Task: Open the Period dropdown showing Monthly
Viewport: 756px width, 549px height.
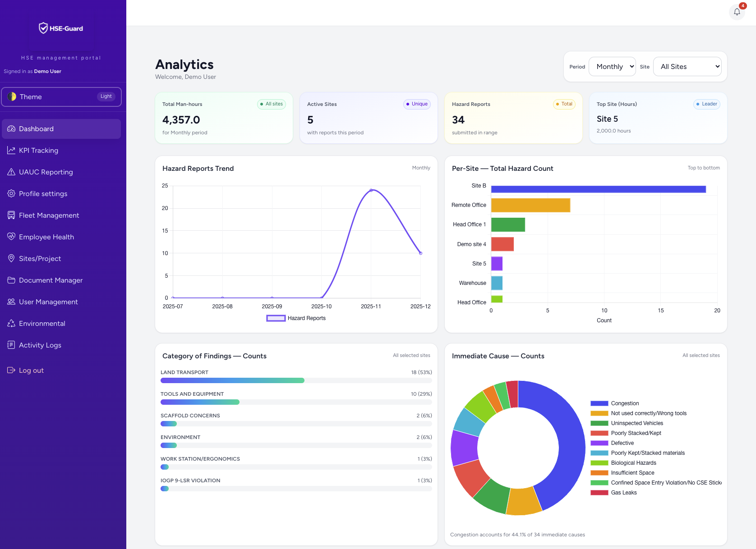Action: 612,66
